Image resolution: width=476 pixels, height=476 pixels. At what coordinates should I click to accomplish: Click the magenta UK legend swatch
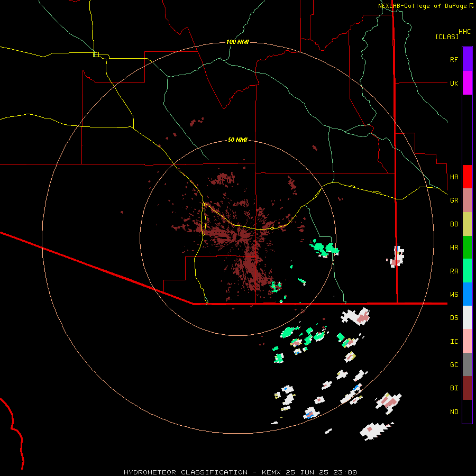(x=467, y=83)
